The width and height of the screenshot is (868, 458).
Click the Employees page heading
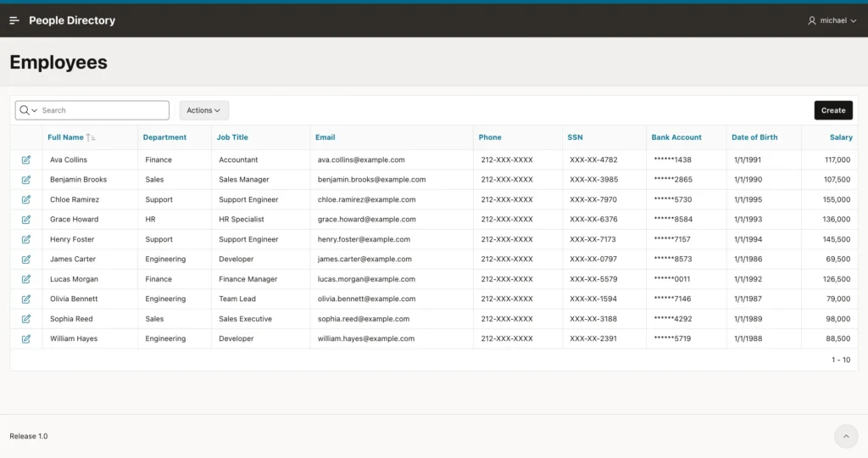(58, 63)
